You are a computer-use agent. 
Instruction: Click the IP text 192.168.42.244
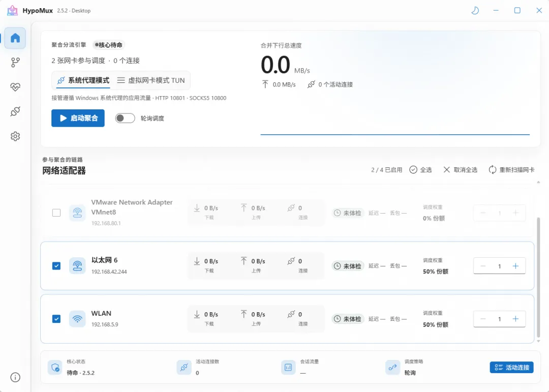(x=109, y=272)
